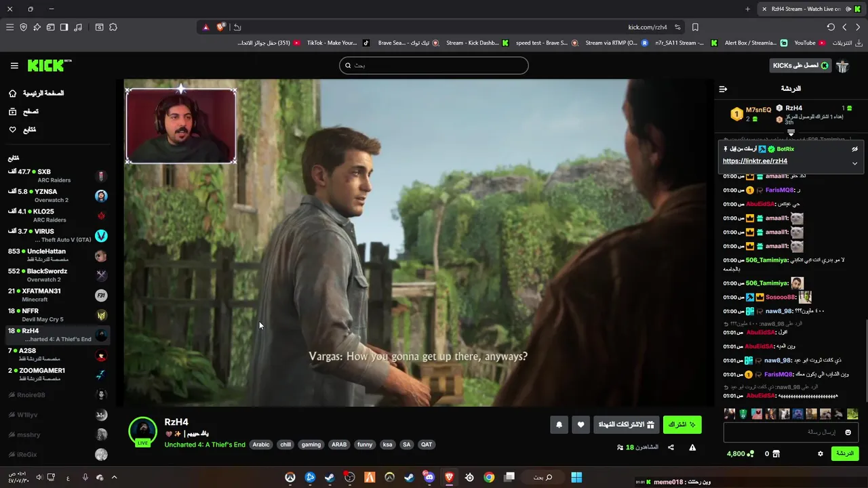Toggle the browser sidebar panel icon
This screenshot has height=488, width=868.
pos(64,27)
